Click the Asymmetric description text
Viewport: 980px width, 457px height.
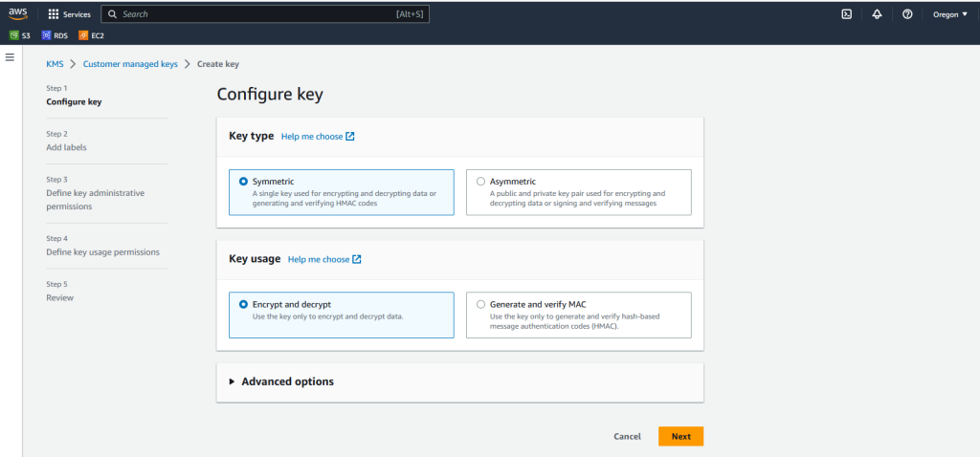577,199
